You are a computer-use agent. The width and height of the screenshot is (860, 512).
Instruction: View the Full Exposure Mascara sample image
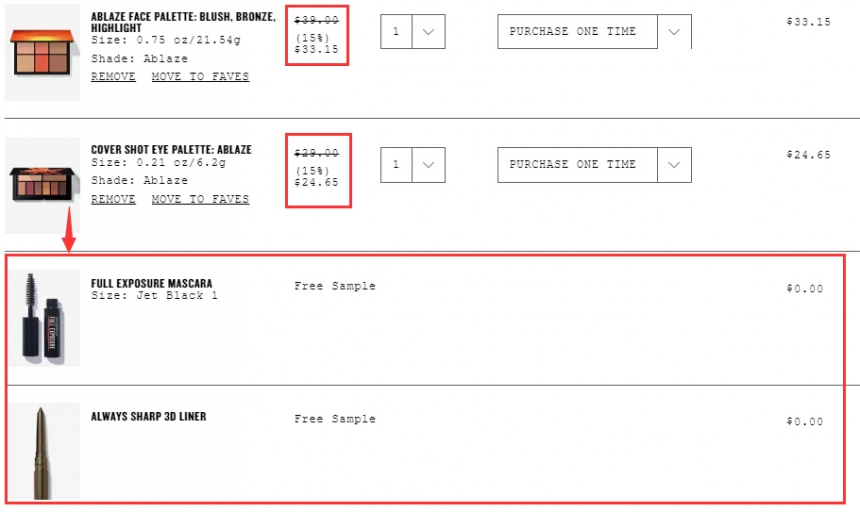44,318
